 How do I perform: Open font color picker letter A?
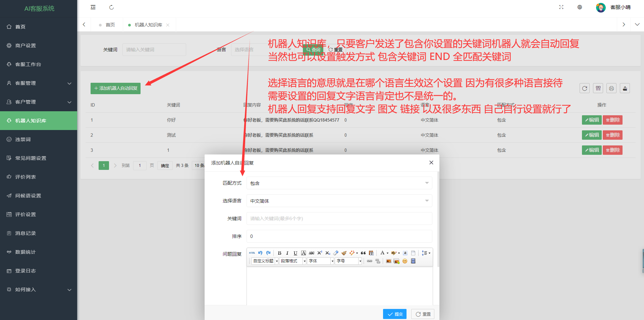(382, 253)
